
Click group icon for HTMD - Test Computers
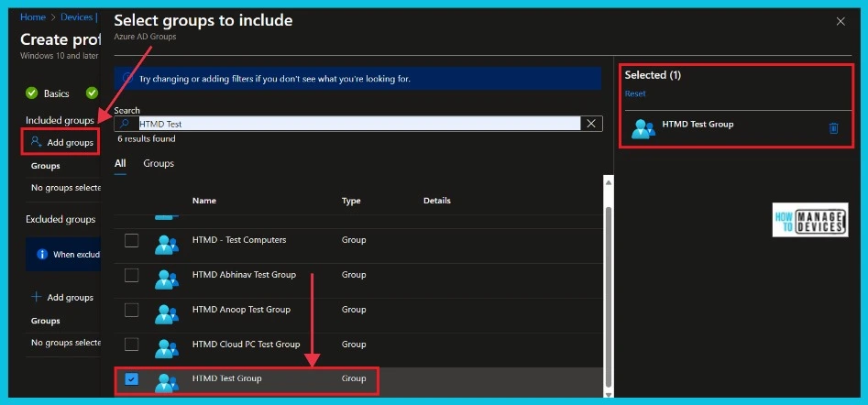coord(166,245)
